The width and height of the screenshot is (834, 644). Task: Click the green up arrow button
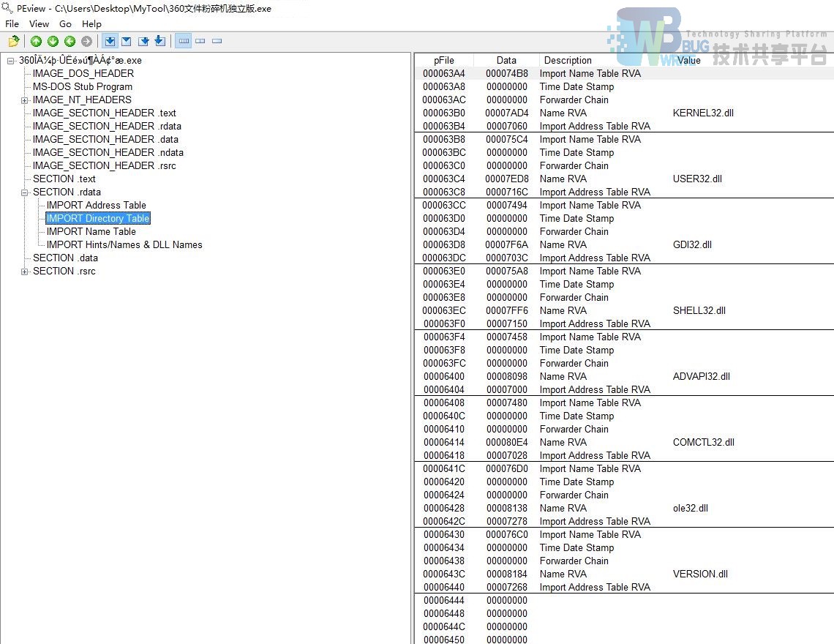click(36, 41)
